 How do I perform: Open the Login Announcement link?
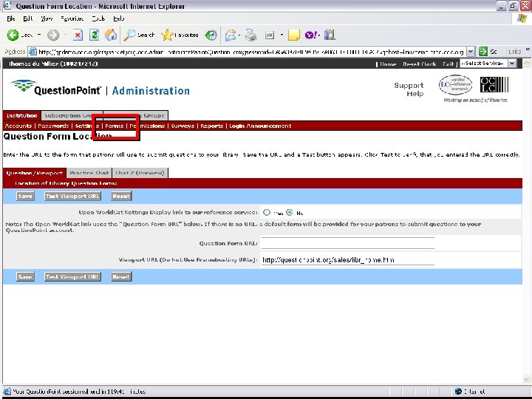tap(260, 126)
